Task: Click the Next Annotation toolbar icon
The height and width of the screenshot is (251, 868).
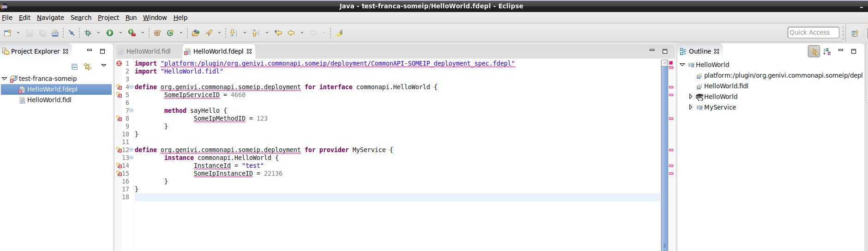Action: (x=233, y=33)
